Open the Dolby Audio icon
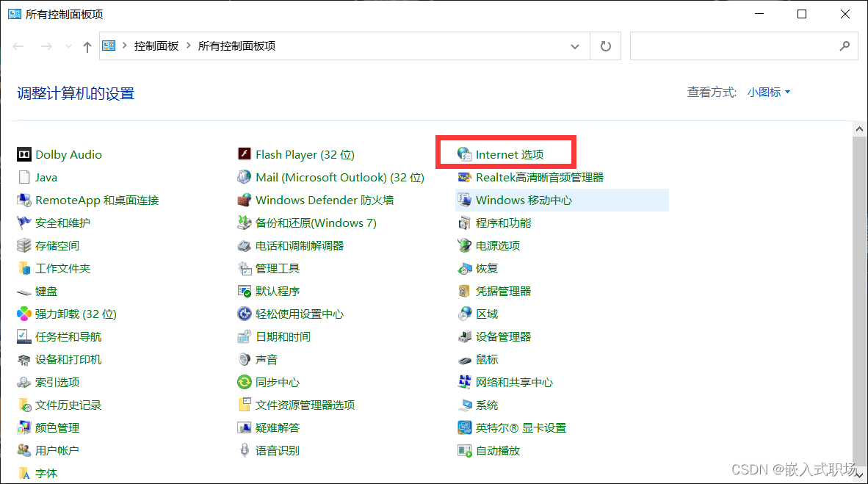 [23, 154]
